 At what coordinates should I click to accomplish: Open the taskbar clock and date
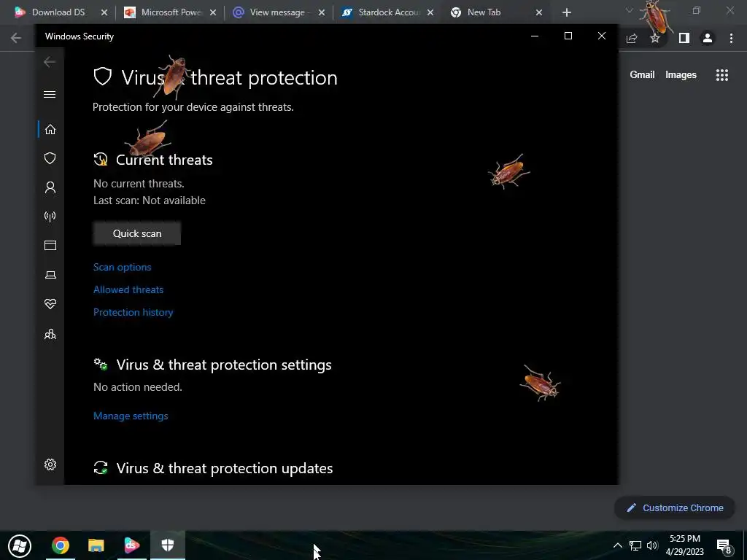684,545
